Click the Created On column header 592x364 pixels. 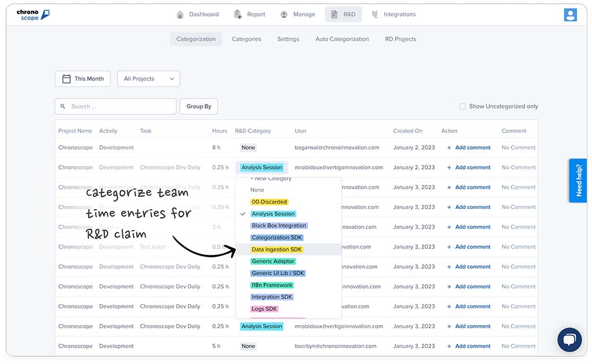408,131
